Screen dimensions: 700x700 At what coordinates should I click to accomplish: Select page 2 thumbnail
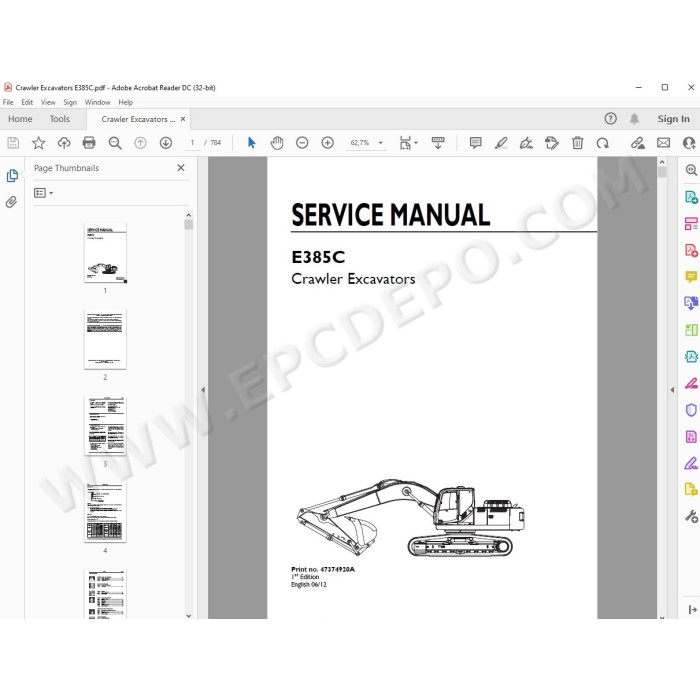click(x=105, y=339)
